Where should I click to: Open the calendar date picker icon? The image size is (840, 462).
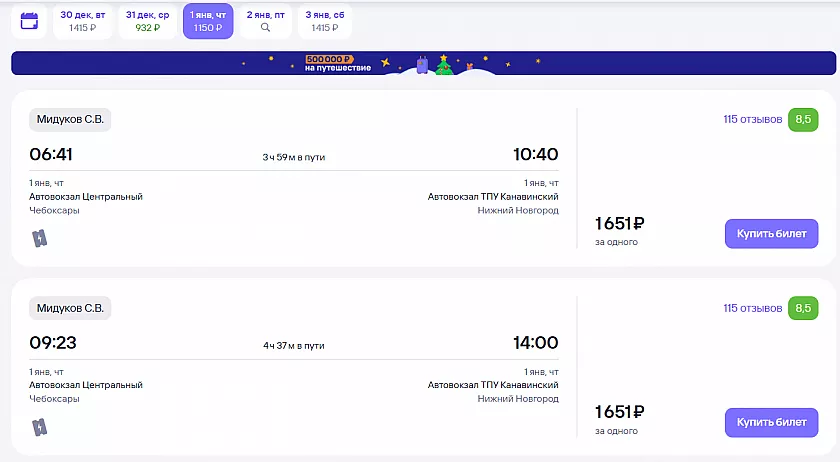tap(29, 20)
